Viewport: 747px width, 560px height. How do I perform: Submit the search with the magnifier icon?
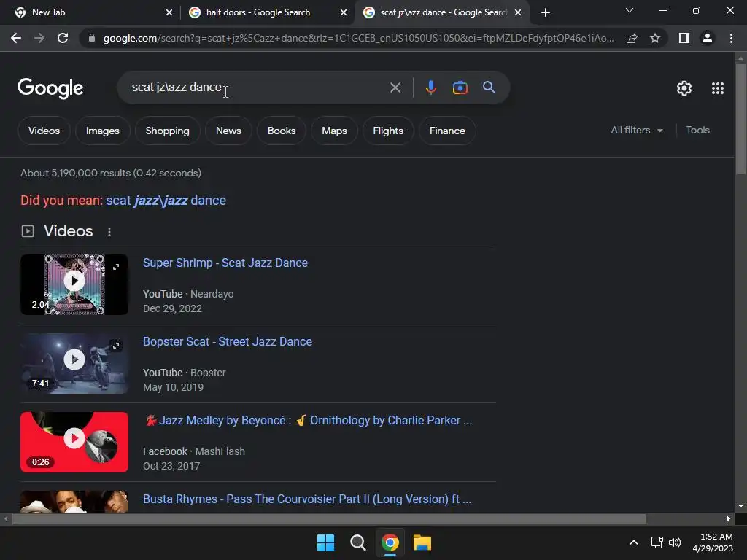pyautogui.click(x=489, y=87)
